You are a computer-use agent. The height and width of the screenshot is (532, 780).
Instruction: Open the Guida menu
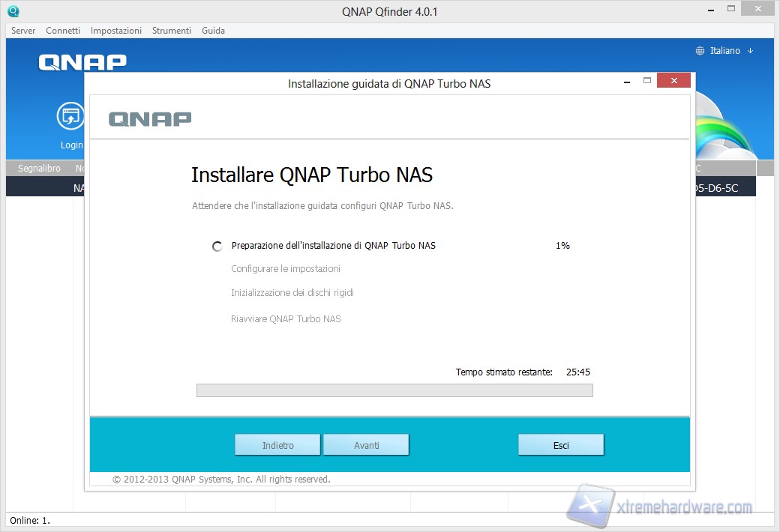coord(213,31)
